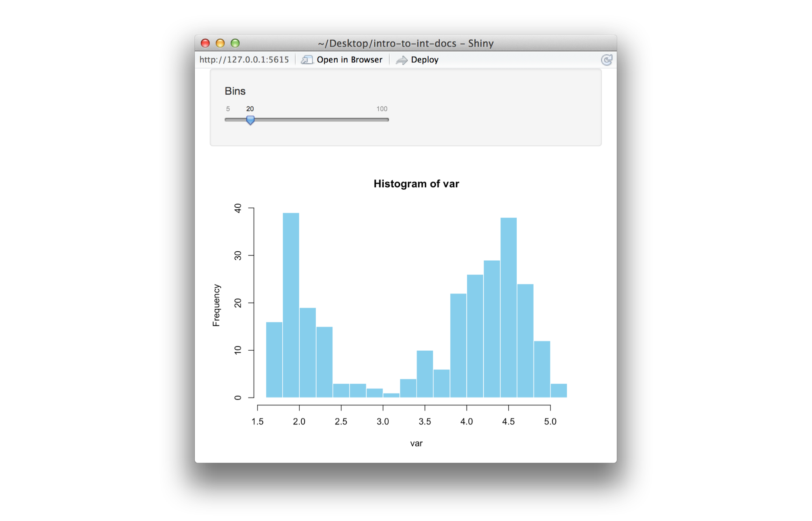Click the var x-axis label
This screenshot has width=812, height=521.
point(416,443)
